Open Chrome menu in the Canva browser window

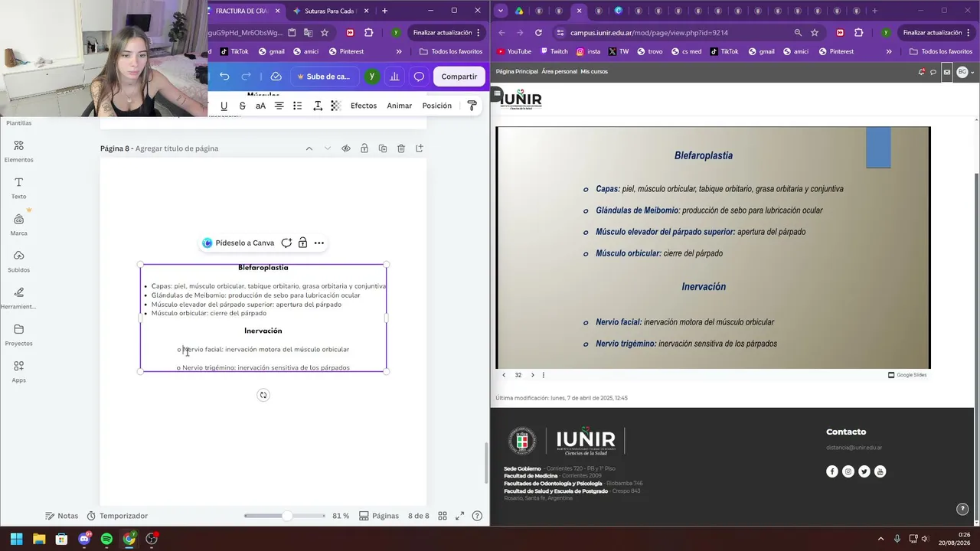479,33
